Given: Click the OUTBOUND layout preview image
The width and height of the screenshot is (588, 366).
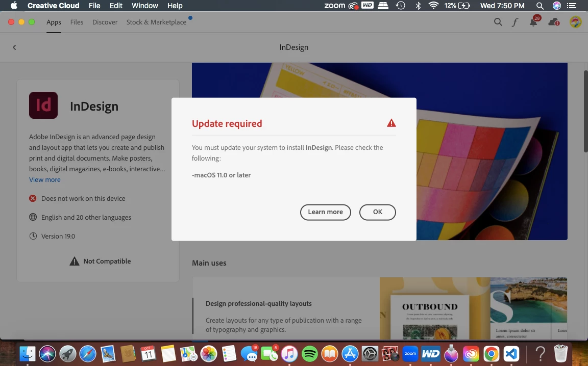Looking at the screenshot, I should click(430, 317).
